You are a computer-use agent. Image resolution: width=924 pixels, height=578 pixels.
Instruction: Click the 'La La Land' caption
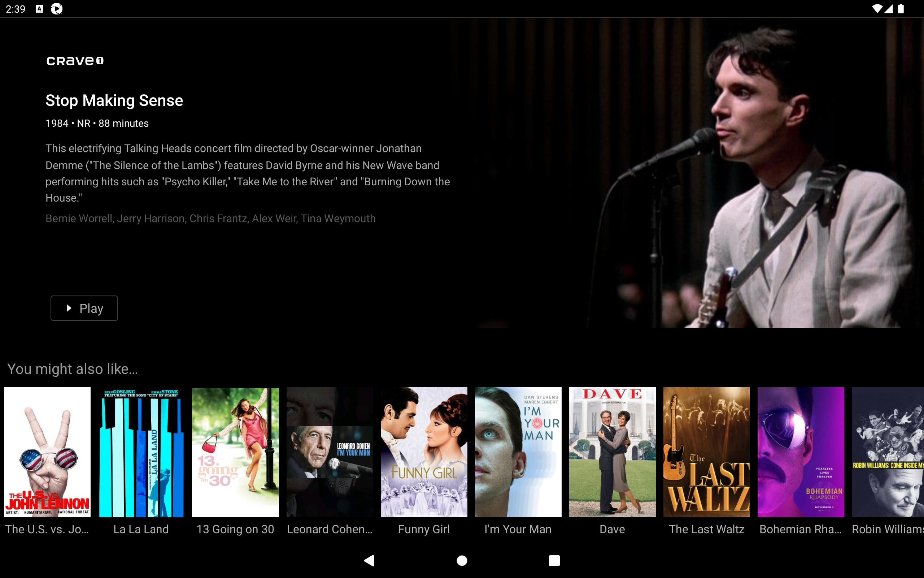click(141, 530)
